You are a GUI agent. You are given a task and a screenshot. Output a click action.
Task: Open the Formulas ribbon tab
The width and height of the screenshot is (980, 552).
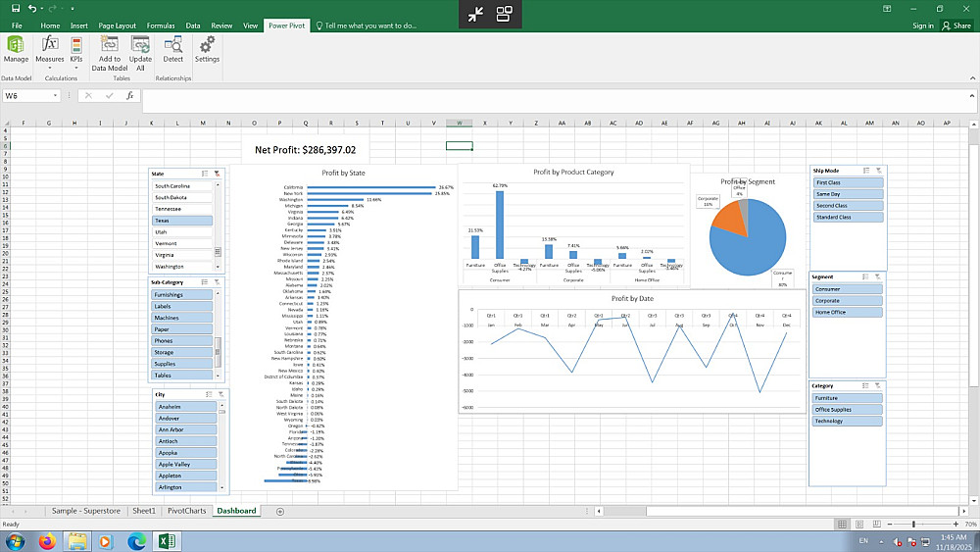click(161, 25)
